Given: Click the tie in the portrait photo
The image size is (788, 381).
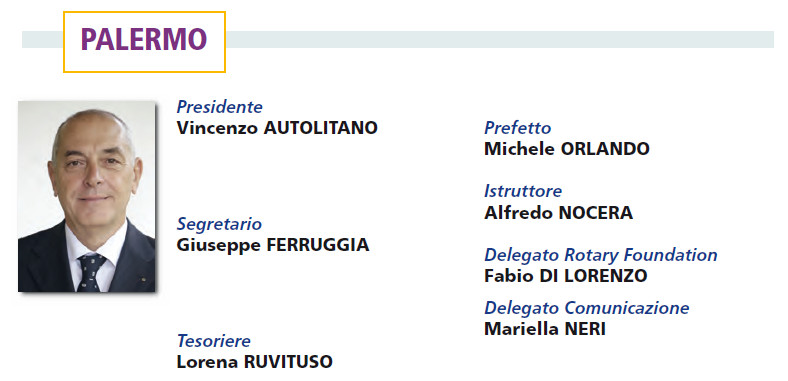Looking at the screenshot, I should tap(91, 272).
